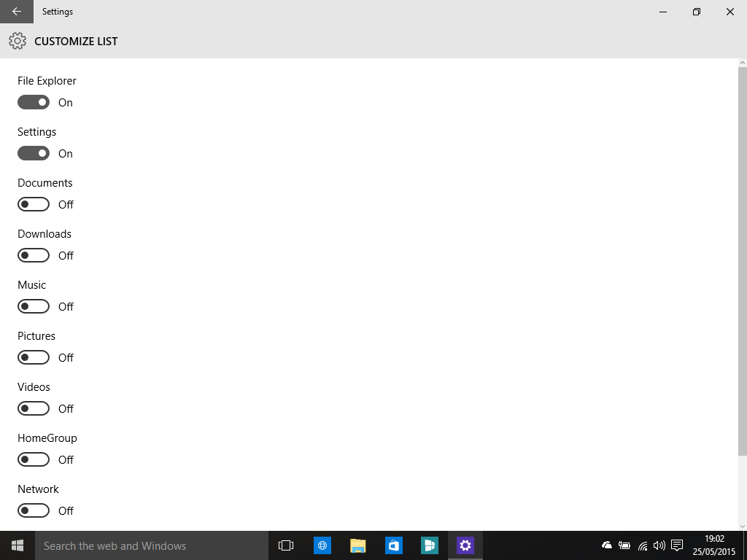Restore down the Settings window
This screenshot has width=747, height=560.
pos(697,12)
